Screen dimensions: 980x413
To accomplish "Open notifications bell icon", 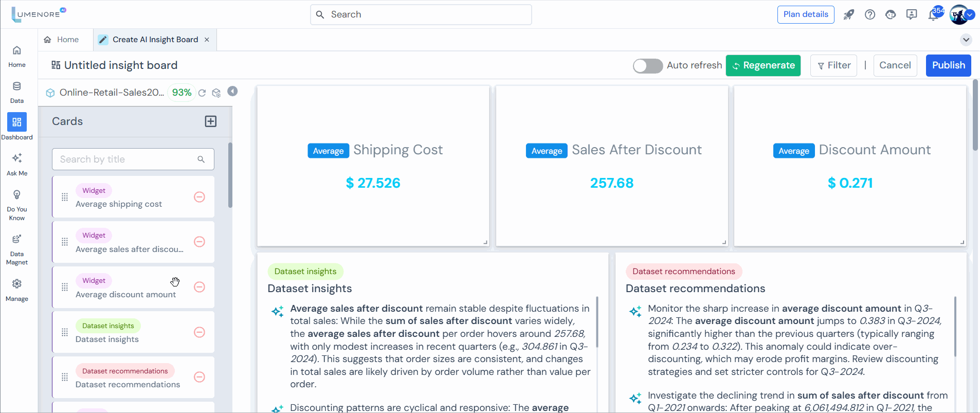I will [933, 14].
